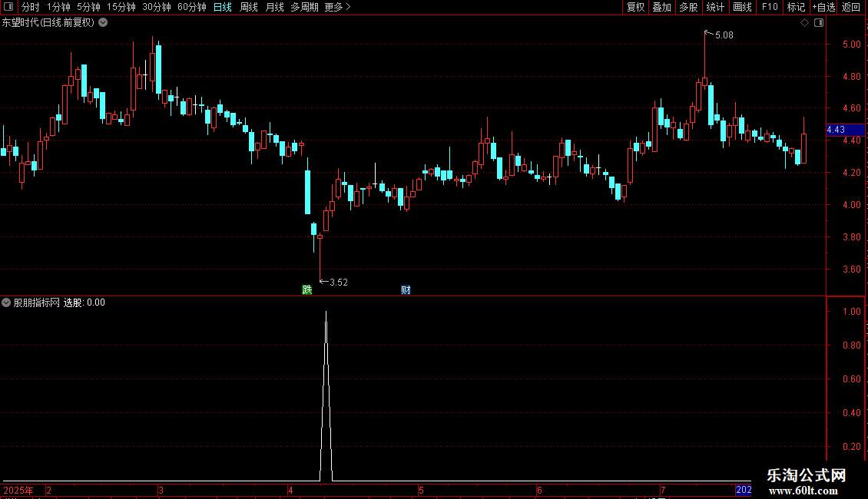
Task: Switch to 月线 monthly chart
Action: (274, 7)
